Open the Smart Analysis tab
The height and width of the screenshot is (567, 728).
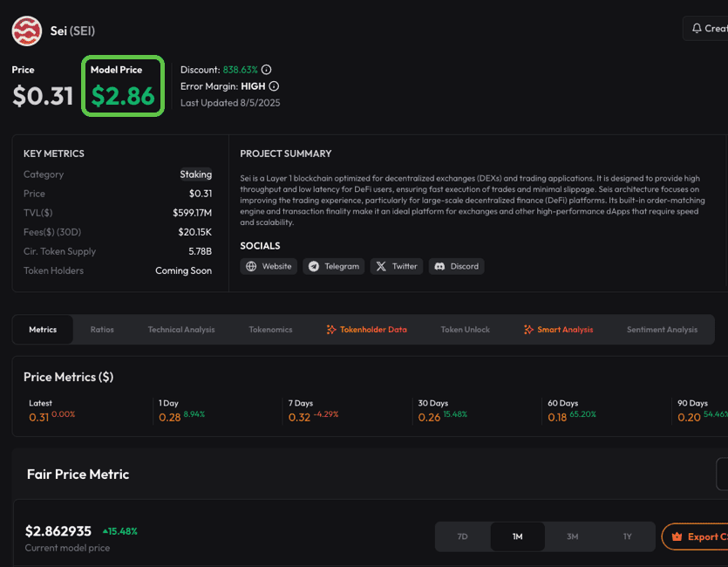558,330
